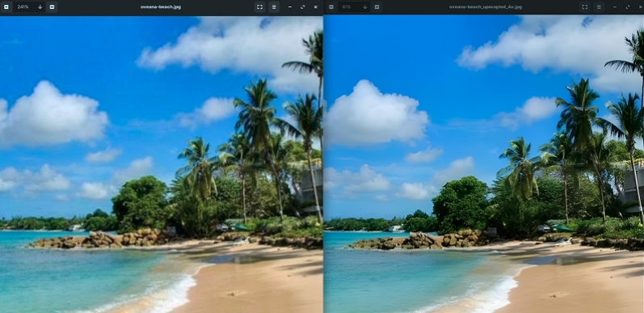Viewport: 644px width, 313px height.
Task: Open hamburger menu in the upscayled_4x window
Action: [599, 7]
